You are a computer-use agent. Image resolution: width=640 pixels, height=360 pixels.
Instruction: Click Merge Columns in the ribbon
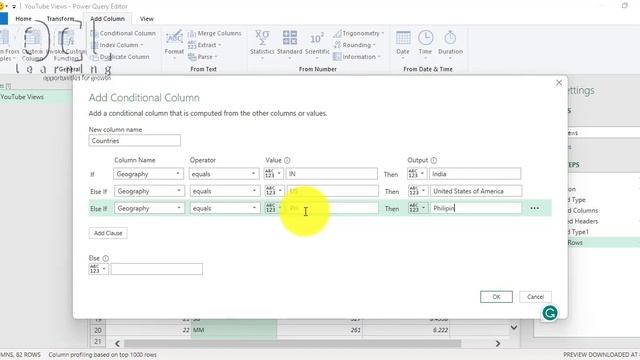click(x=215, y=33)
